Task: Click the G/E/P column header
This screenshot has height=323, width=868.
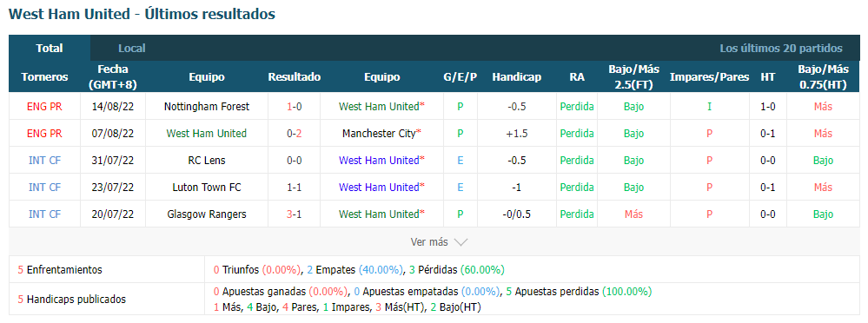Action: pos(460,77)
